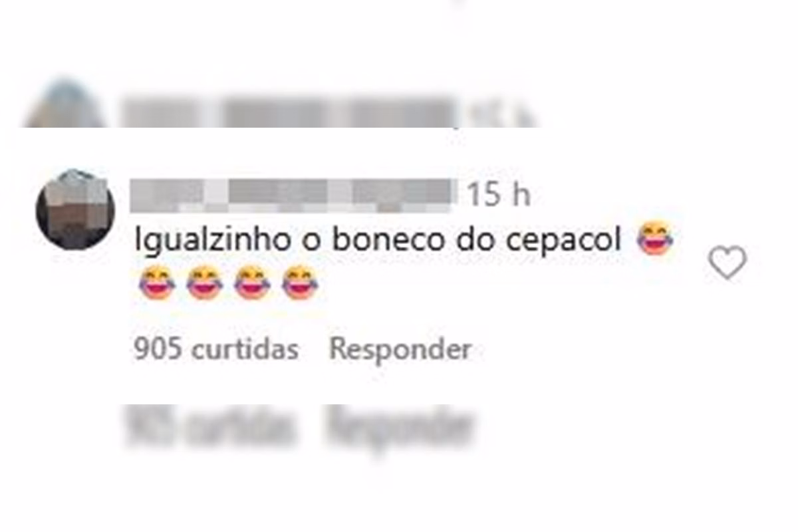Click the laughing emoji right after "cepacol"
798x532 pixels.
pyautogui.click(x=655, y=240)
